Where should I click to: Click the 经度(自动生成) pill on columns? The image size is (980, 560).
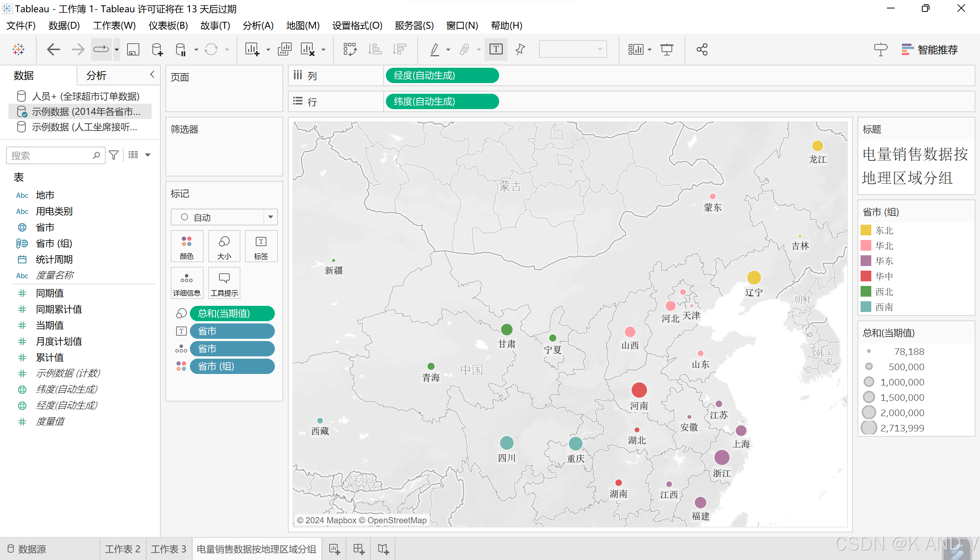(442, 75)
